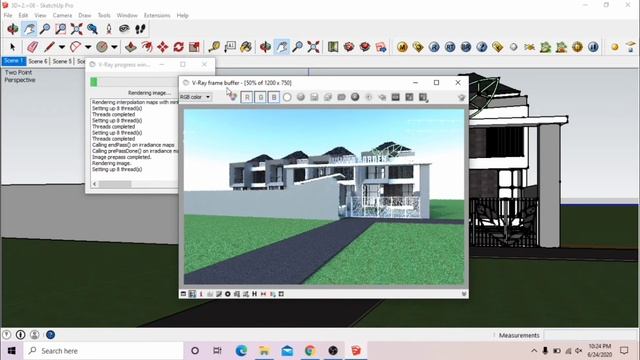Click the dark sphere icon in frame buffer
The height and width of the screenshot is (360, 640).
[355, 97]
